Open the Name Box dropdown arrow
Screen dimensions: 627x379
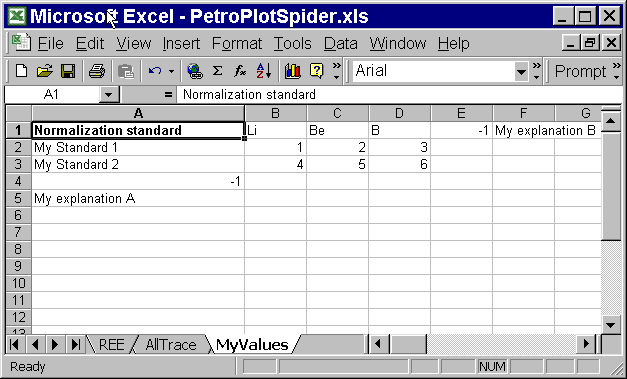pos(108,95)
